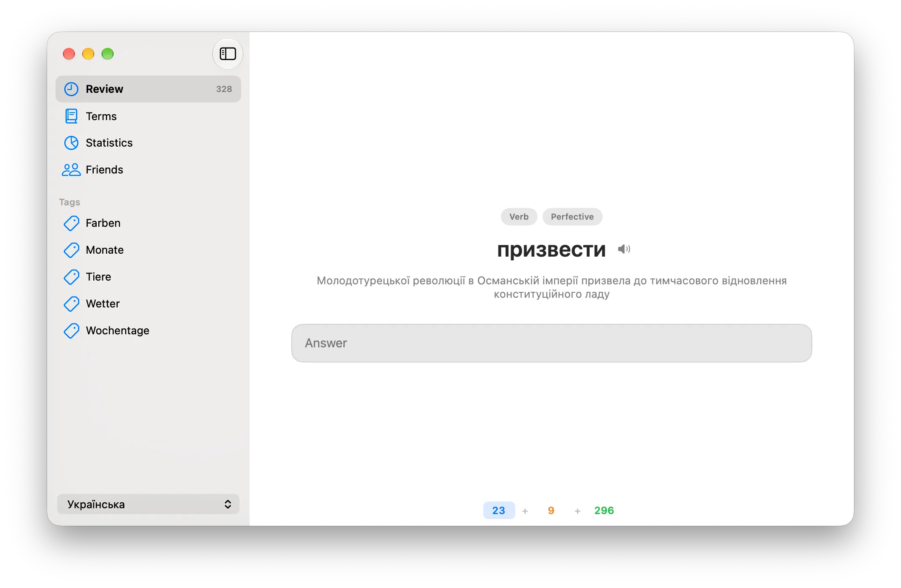This screenshot has width=901, height=588.
Task: Click the Wetter tag icon
Action: (71, 304)
